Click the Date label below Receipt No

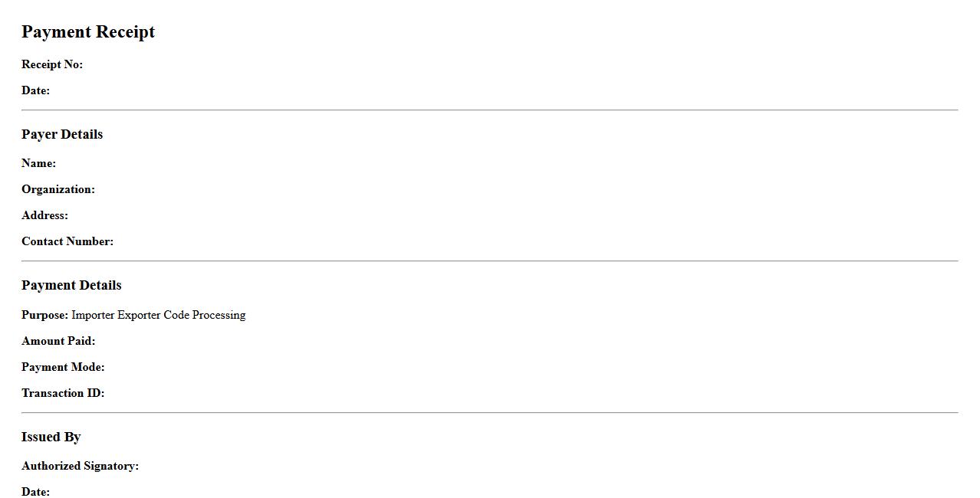point(36,90)
